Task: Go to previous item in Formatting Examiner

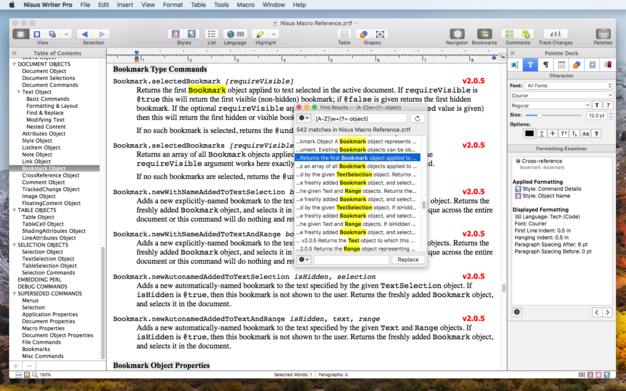Action: click(597, 312)
